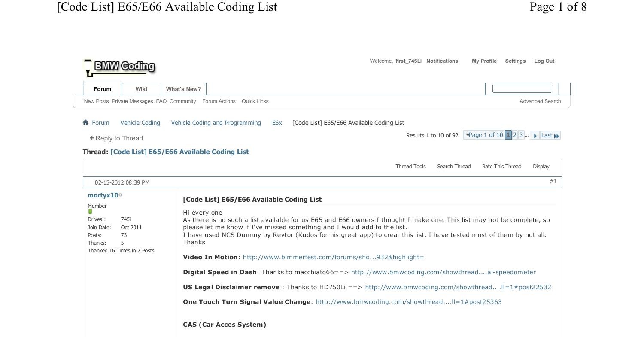This screenshot has width=644, height=337.
Task: Expand the Community menu
Action: [x=182, y=101]
